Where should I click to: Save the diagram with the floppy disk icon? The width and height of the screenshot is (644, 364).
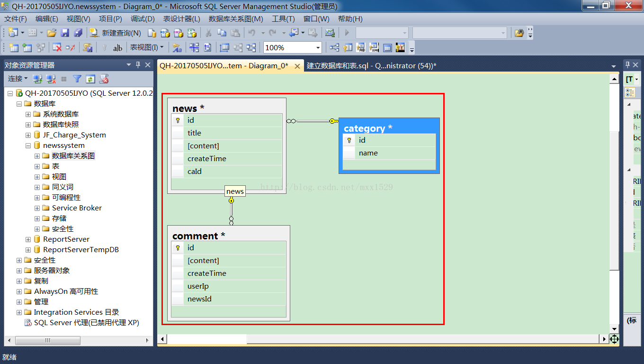(65, 33)
